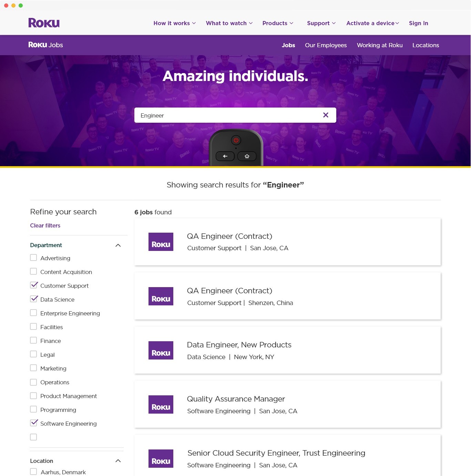Tick the Programming checkbox
The height and width of the screenshot is (476, 471).
point(33,409)
